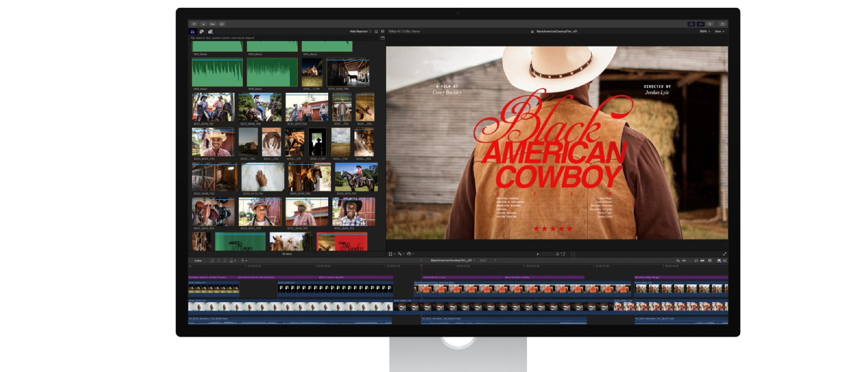The height and width of the screenshot is (372, 868).
Task: Toggle Solo headphones button
Action: 696,260
